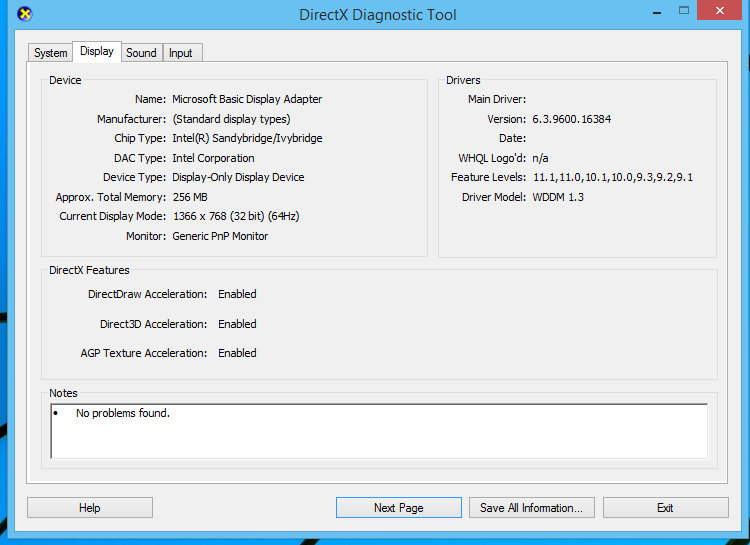
Task: Open the Sound tab
Action: (141, 53)
